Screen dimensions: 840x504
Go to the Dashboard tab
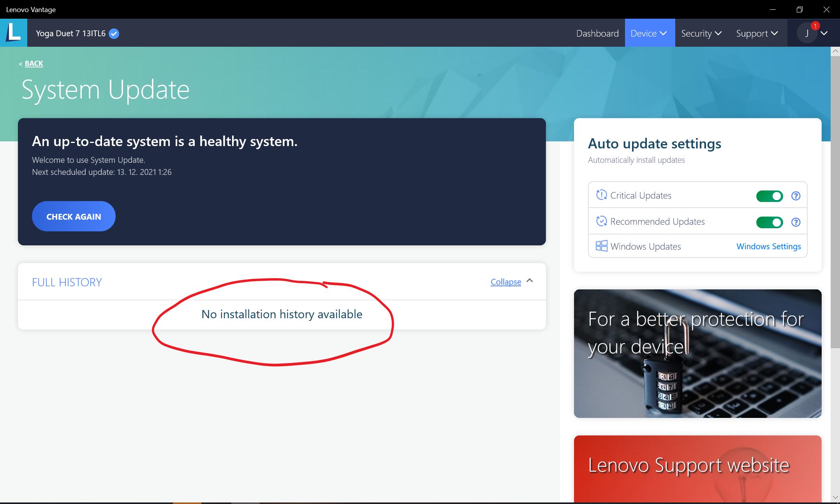(597, 33)
